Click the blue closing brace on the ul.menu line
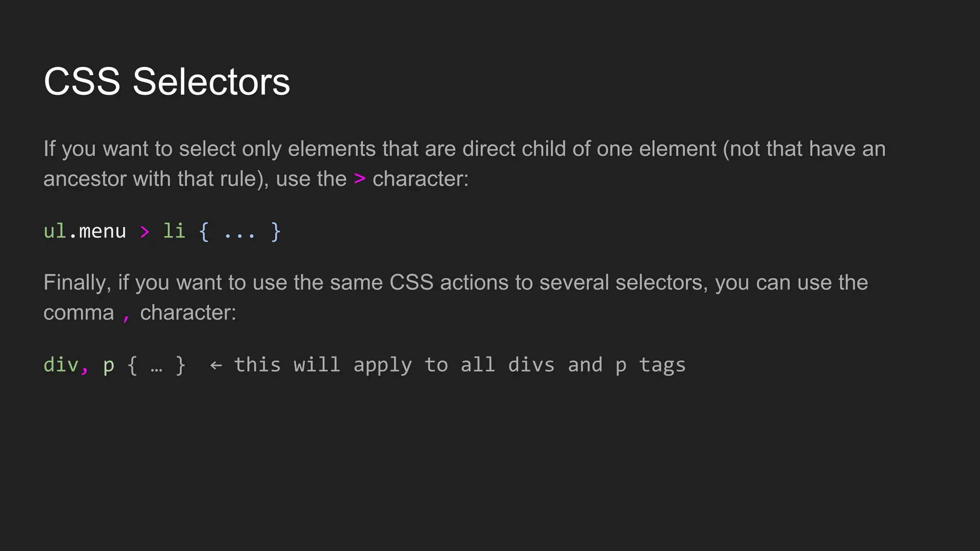The height and width of the screenshot is (551, 980). tap(276, 232)
